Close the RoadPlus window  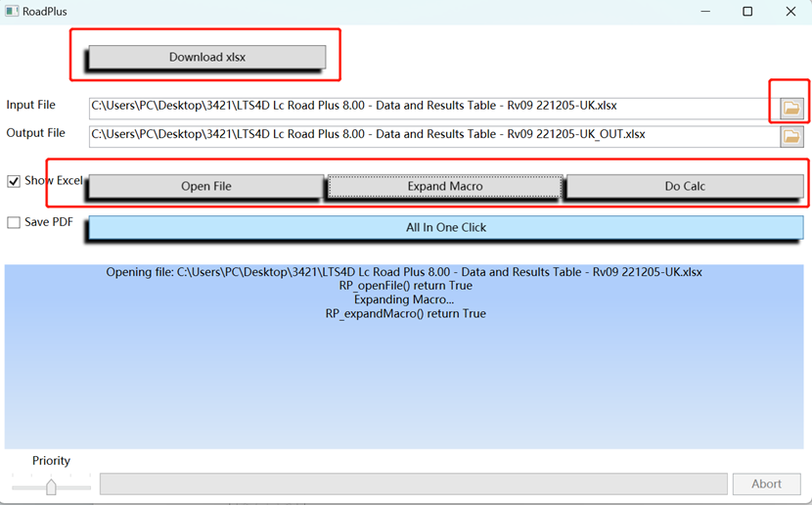tap(790, 11)
